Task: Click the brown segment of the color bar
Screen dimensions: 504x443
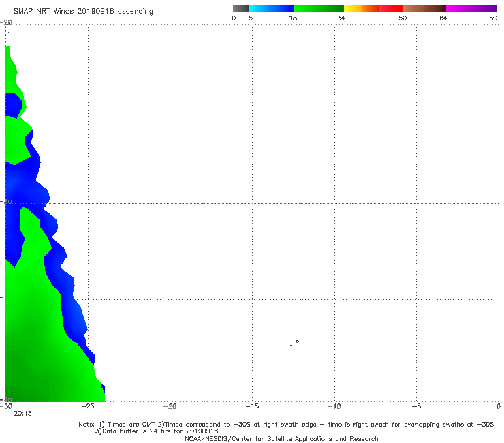Action: pyautogui.click(x=424, y=8)
